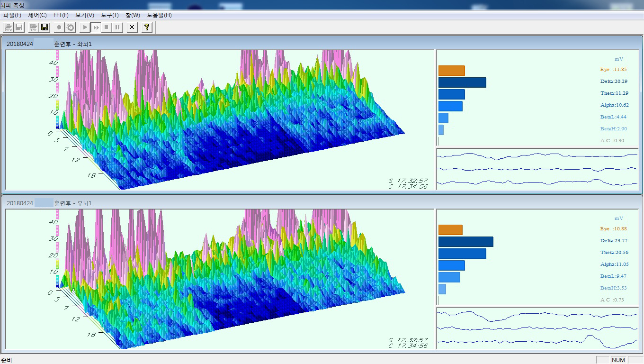The width and height of the screenshot is (644, 364).
Task: Open the 제어(C) menu
Action: point(37,15)
